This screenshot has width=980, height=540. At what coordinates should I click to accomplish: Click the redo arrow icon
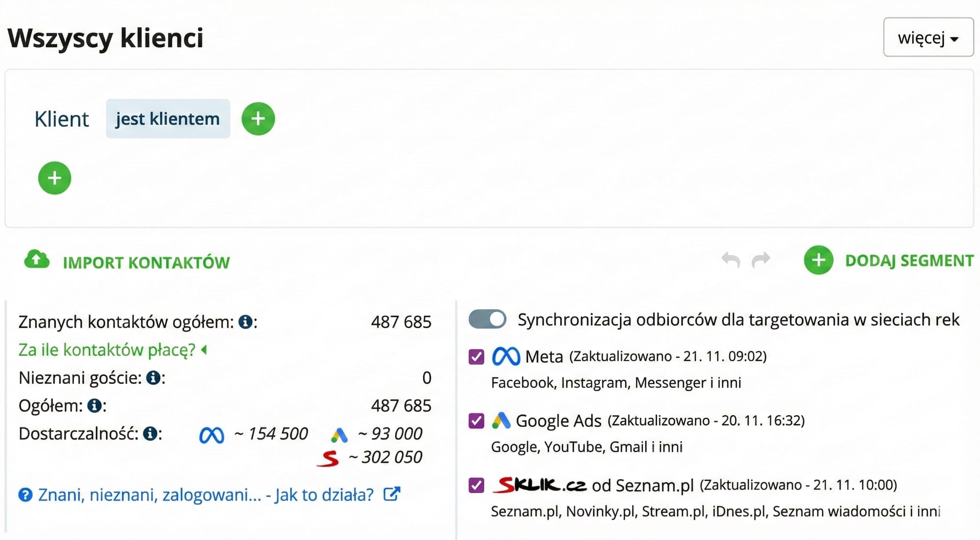(760, 260)
